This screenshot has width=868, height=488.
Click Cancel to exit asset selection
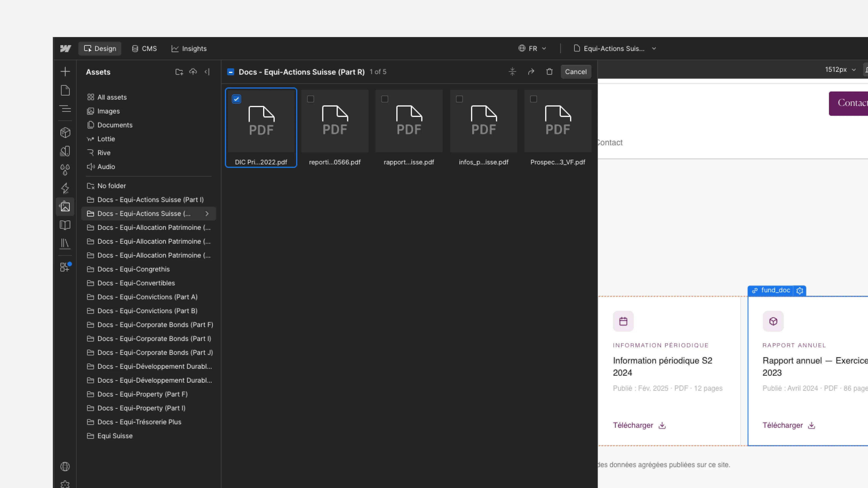pyautogui.click(x=576, y=72)
